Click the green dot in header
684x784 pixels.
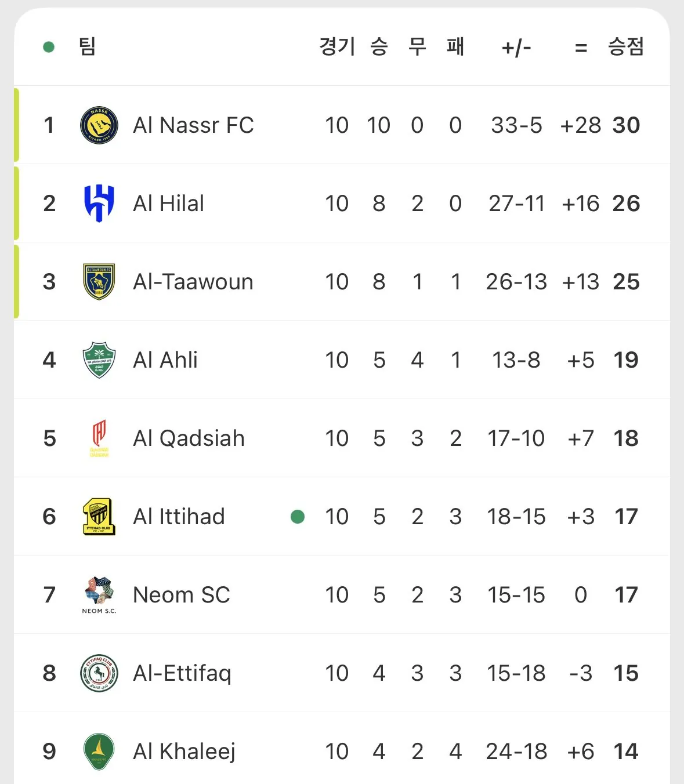49,47
